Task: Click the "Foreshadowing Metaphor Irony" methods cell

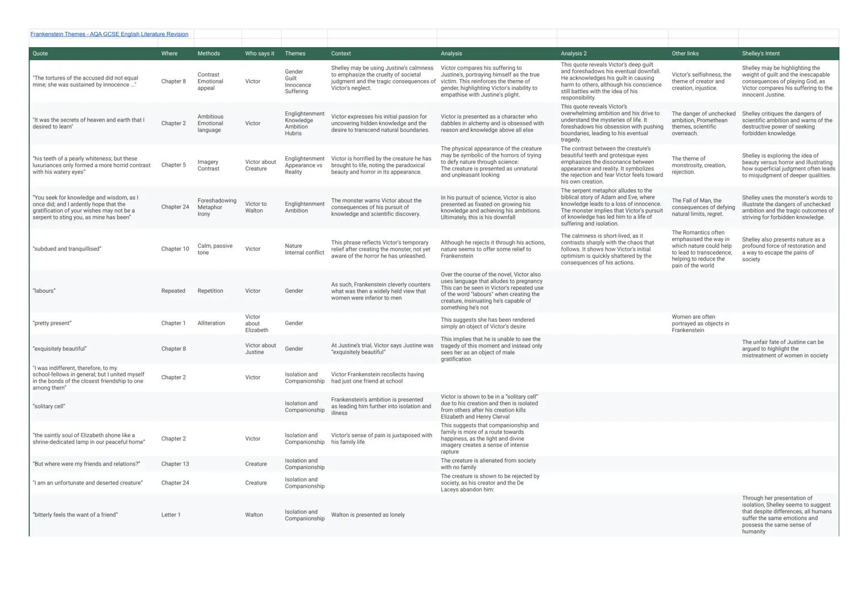Action: click(x=216, y=208)
